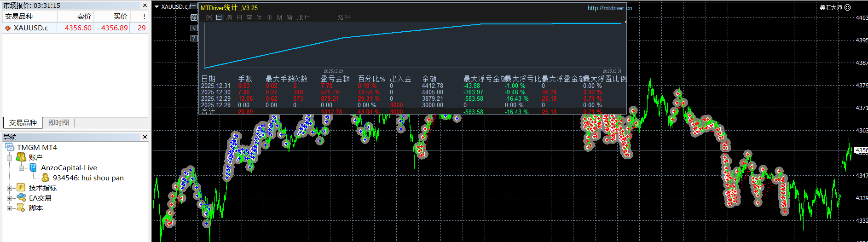
Task: Click the 2025.12.29 row date
Action: pyautogui.click(x=215, y=99)
